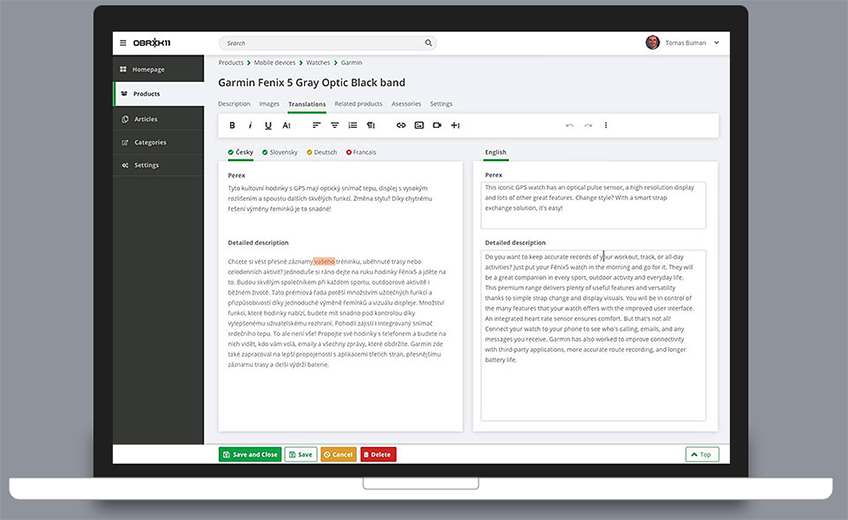Image resolution: width=848 pixels, height=520 pixels.
Task: Click the insert more plus icon
Action: pos(455,125)
